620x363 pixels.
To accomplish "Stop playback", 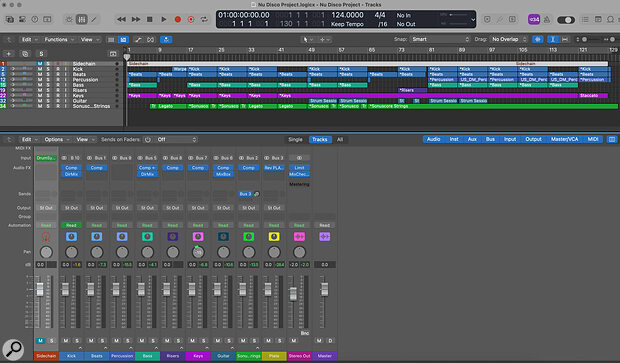I will coord(149,19).
